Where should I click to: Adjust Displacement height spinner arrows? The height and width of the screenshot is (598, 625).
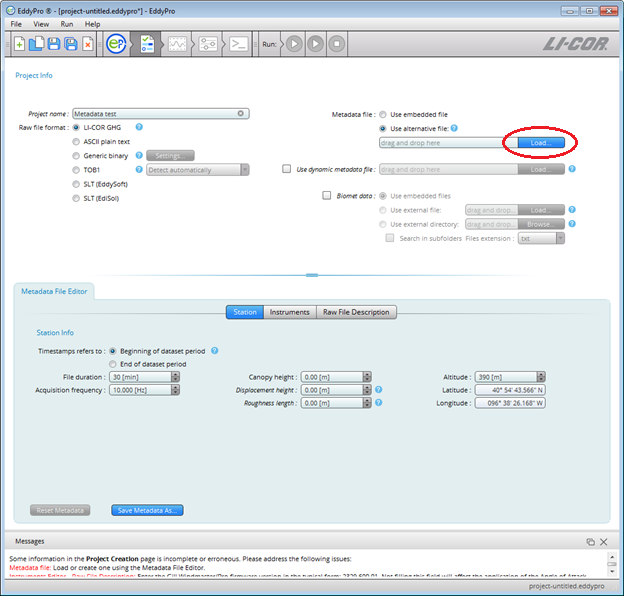pyautogui.click(x=367, y=390)
